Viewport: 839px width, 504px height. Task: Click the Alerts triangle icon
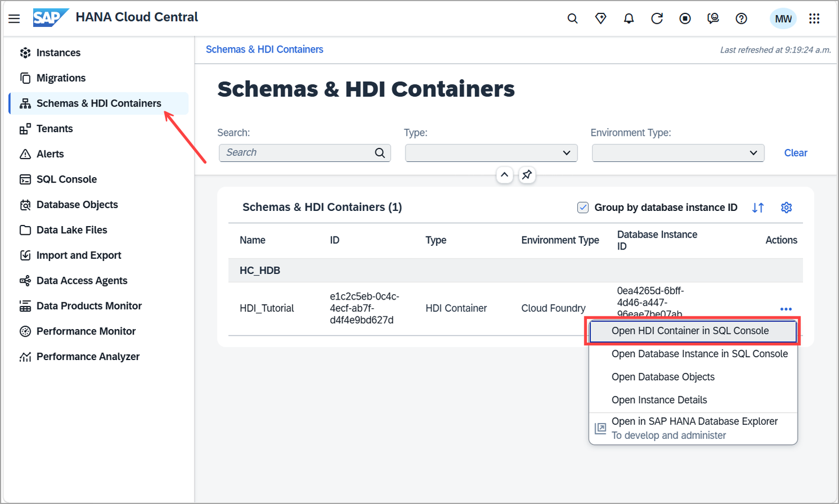point(25,154)
